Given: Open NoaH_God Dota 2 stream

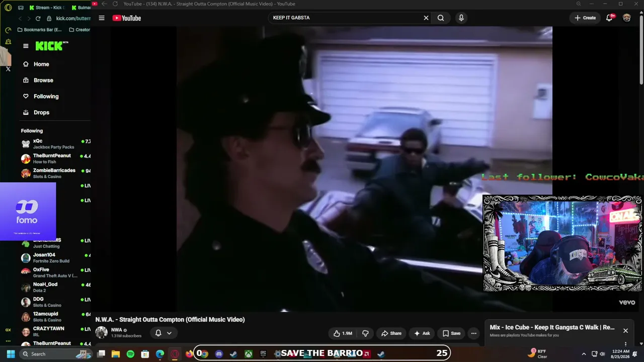Looking at the screenshot, I should tap(55, 287).
